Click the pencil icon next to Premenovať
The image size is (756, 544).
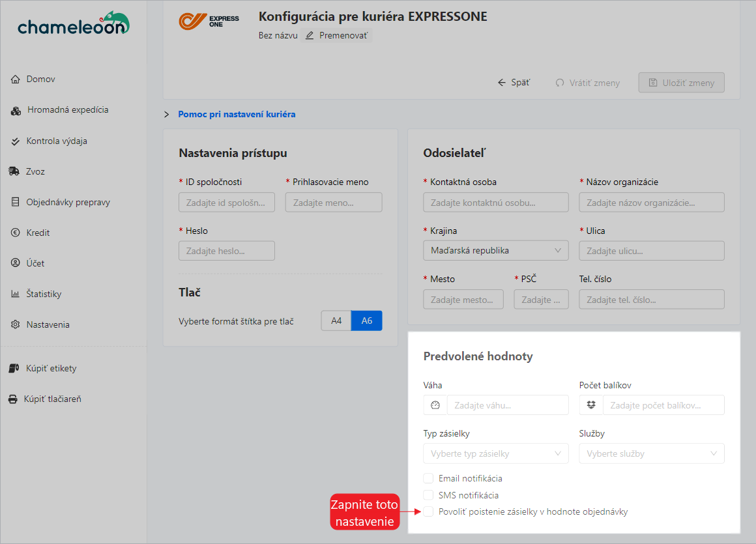(x=310, y=35)
